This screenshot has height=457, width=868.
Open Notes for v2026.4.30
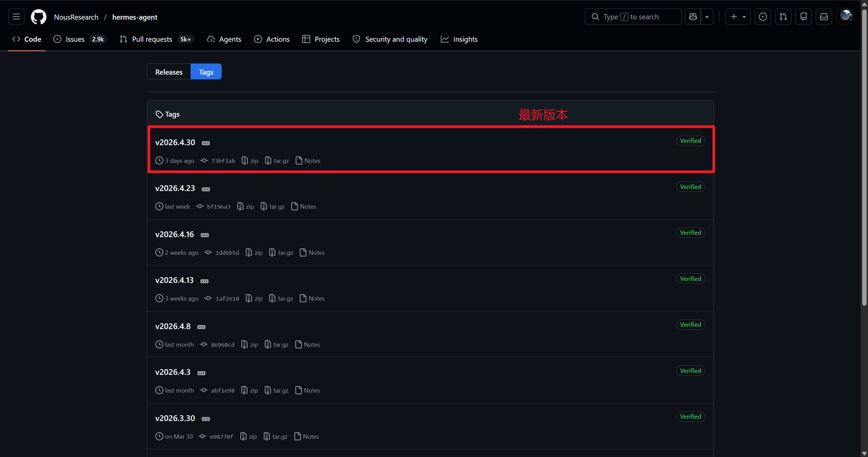[x=308, y=161]
